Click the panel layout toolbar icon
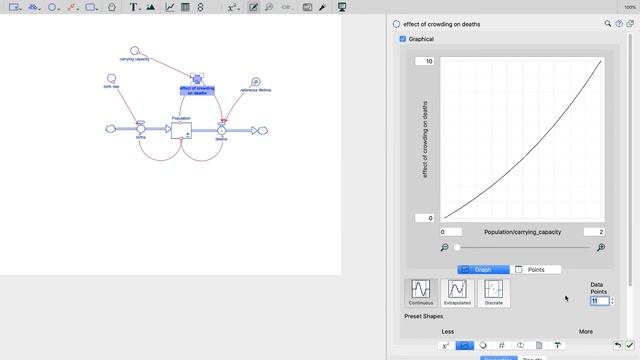This screenshot has height=360, width=640. [307, 7]
